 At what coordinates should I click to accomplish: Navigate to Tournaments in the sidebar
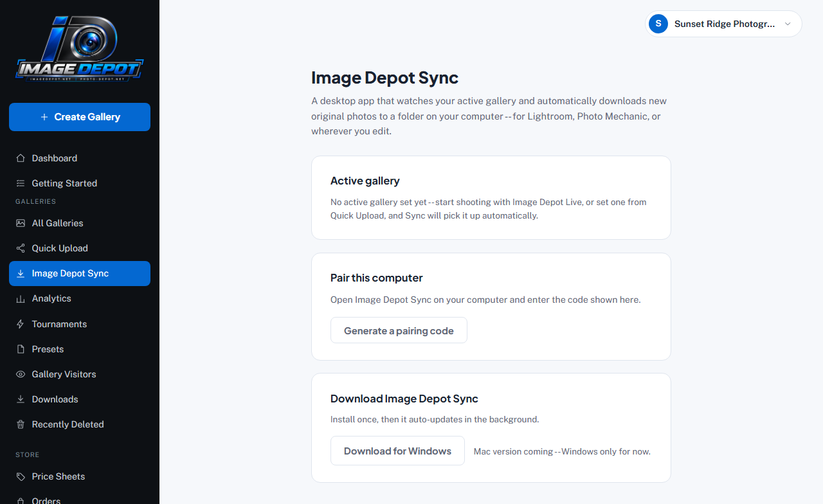coord(80,324)
